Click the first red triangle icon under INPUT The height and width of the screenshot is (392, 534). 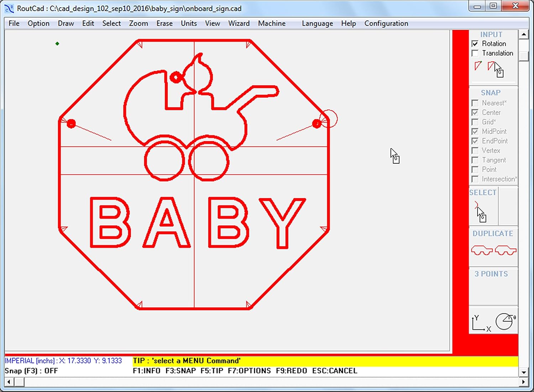pos(478,66)
